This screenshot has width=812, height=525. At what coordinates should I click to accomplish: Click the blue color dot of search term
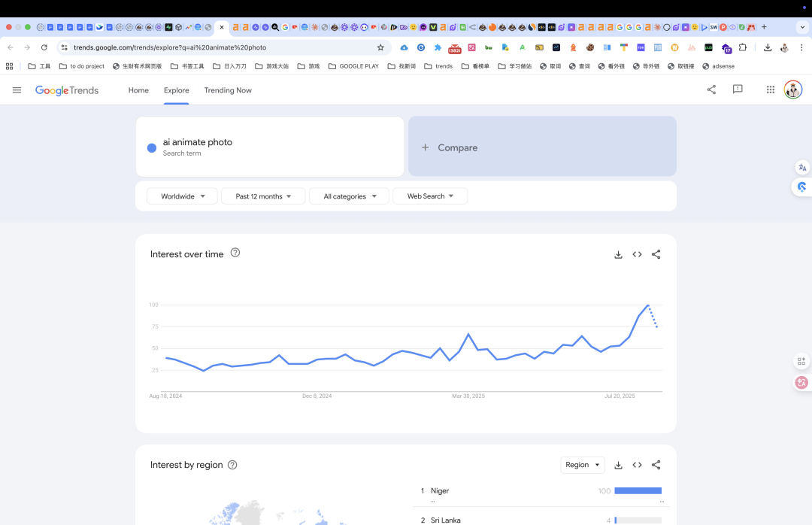(152, 147)
